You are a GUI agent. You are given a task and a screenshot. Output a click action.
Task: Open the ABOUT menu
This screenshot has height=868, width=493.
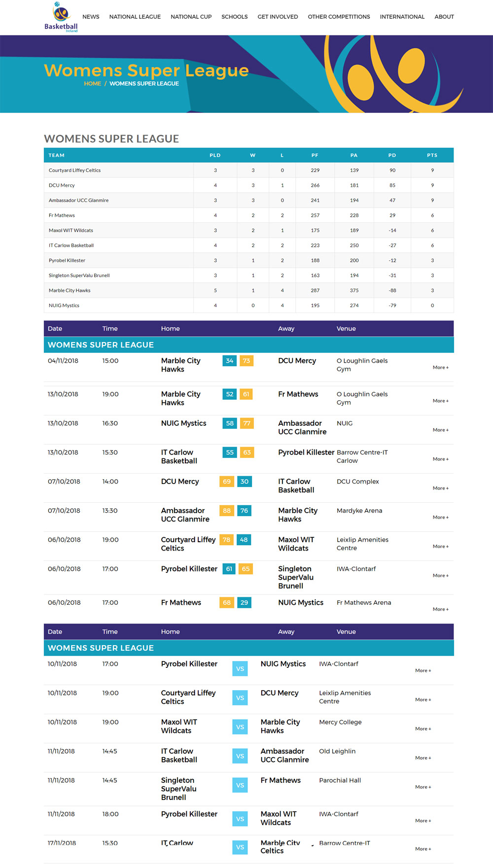pyautogui.click(x=444, y=17)
